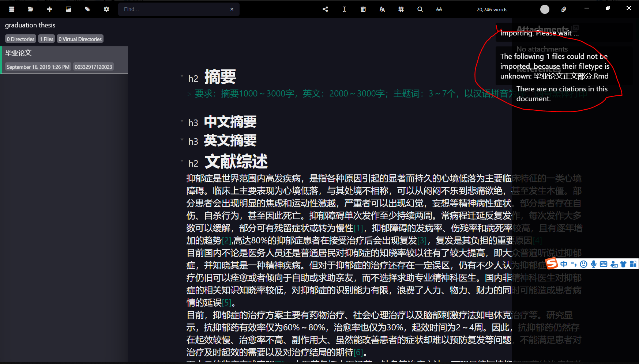Click the Sogou input method S logo
This screenshot has height=364, width=639.
pos(552,263)
